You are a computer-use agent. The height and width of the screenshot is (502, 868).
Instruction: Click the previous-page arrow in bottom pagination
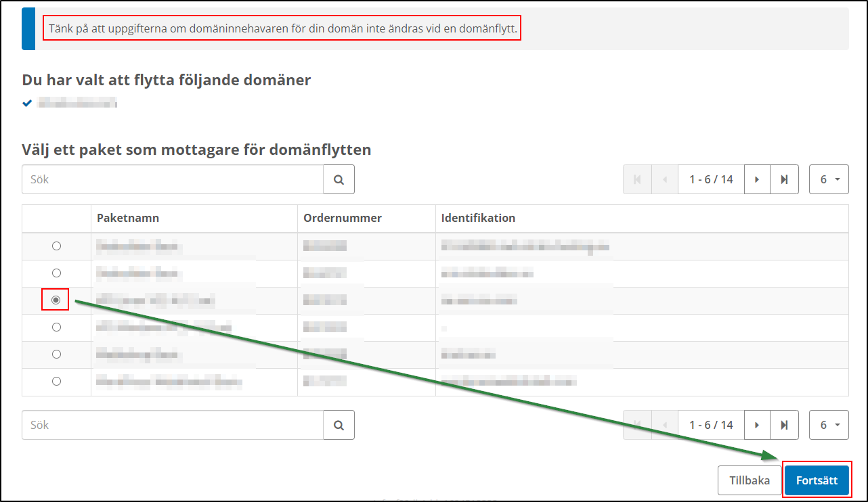tap(664, 424)
